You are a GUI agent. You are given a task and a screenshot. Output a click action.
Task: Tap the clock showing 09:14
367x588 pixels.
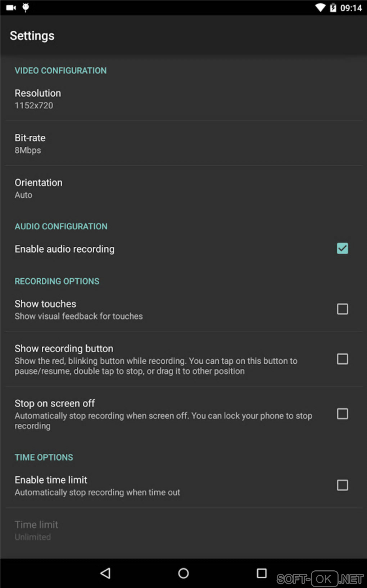(x=351, y=8)
